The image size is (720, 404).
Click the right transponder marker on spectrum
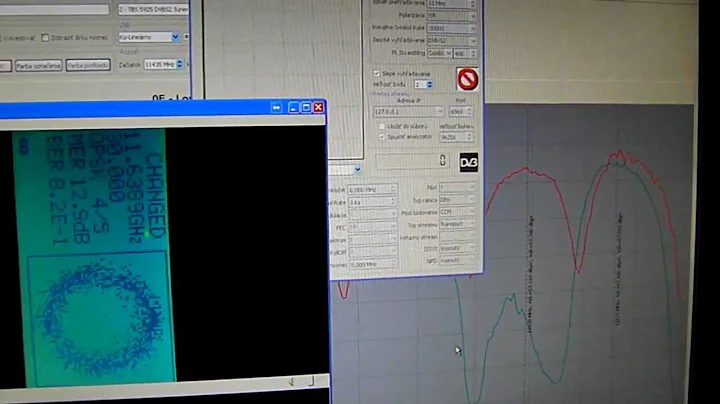(x=618, y=269)
